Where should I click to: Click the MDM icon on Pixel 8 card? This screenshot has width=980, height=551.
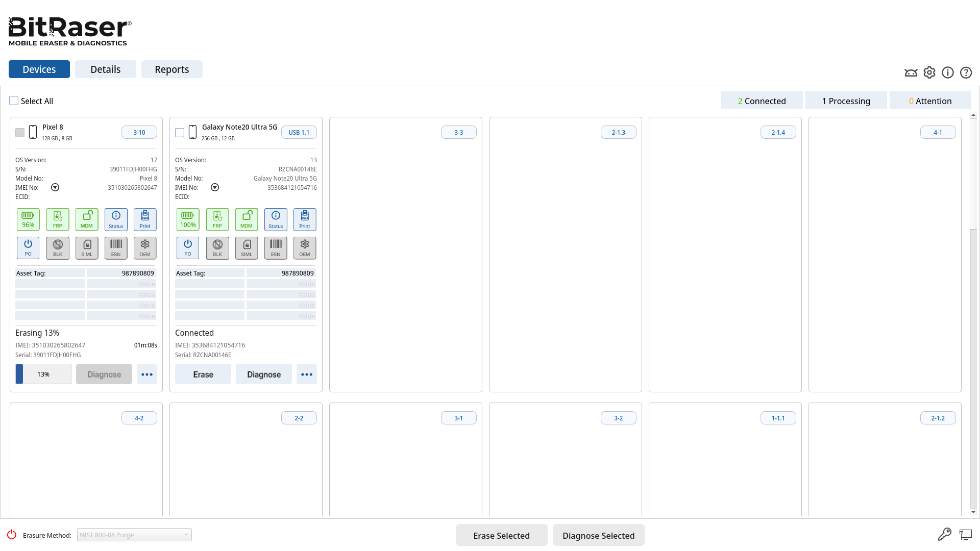(87, 219)
